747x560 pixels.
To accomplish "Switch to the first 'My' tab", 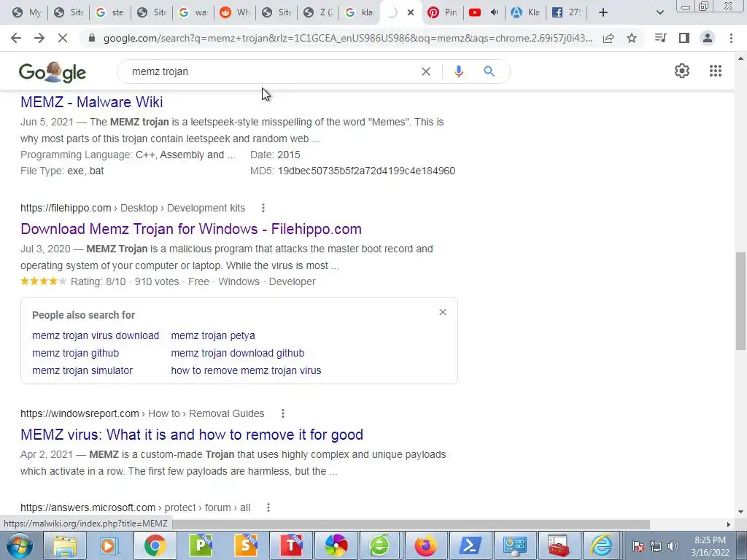I will 27,12.
